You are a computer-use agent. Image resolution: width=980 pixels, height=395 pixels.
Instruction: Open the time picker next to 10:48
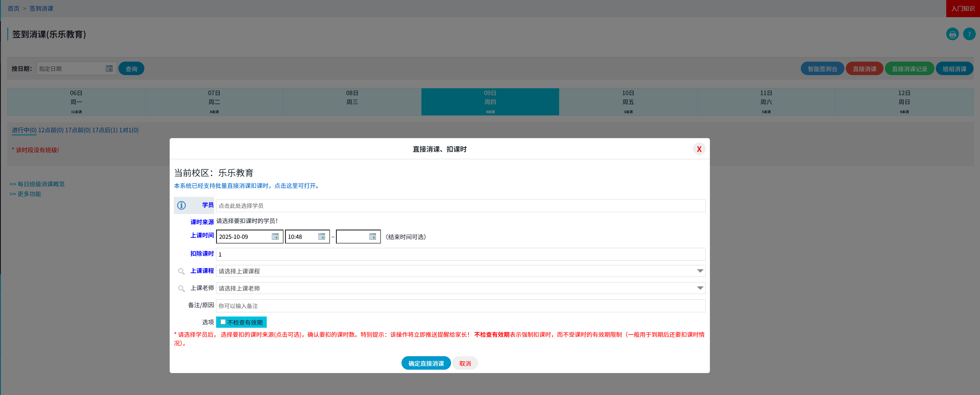[322, 237]
